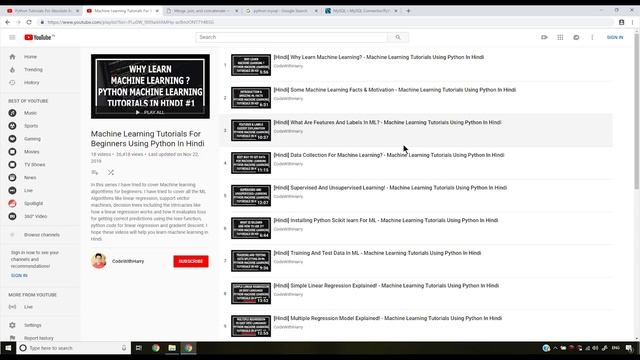
Task: Open the Gaming category icon
Action: click(12, 139)
